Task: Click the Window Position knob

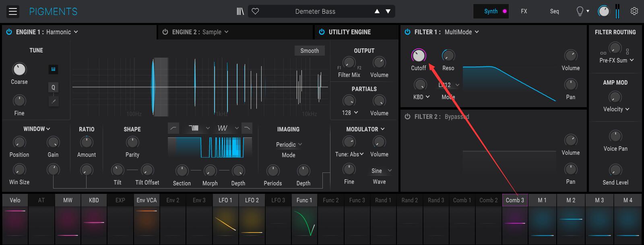Action: pyautogui.click(x=19, y=142)
